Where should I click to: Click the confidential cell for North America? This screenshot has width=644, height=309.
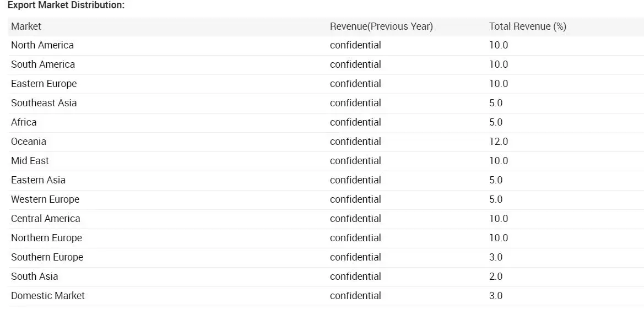click(355, 45)
